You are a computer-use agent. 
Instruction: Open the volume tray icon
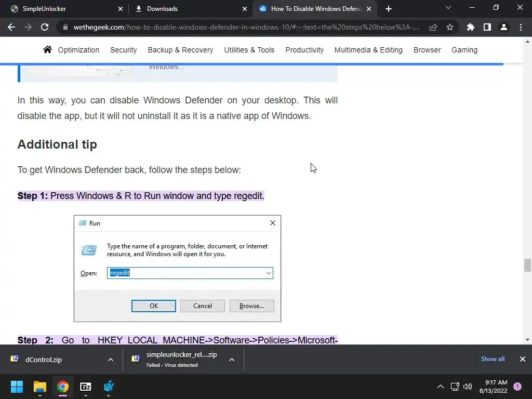468,387
